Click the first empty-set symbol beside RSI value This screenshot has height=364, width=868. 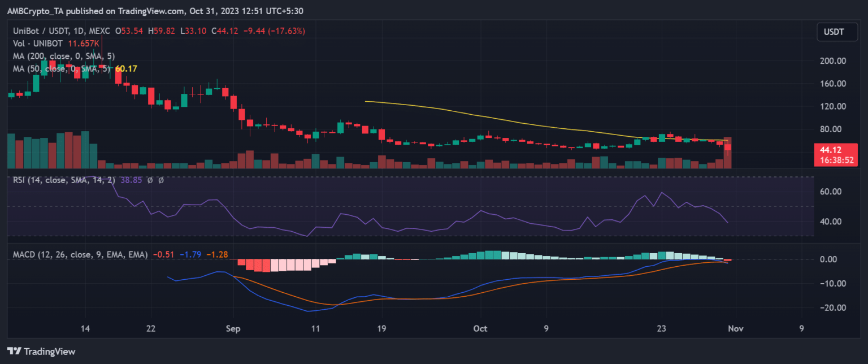click(x=150, y=180)
